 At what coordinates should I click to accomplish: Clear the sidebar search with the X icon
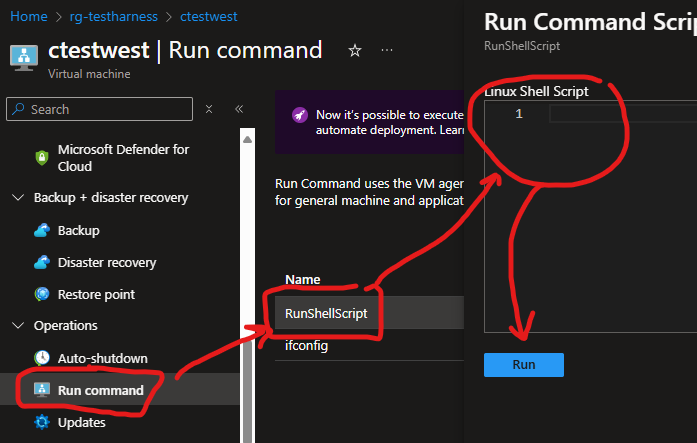tap(209, 109)
